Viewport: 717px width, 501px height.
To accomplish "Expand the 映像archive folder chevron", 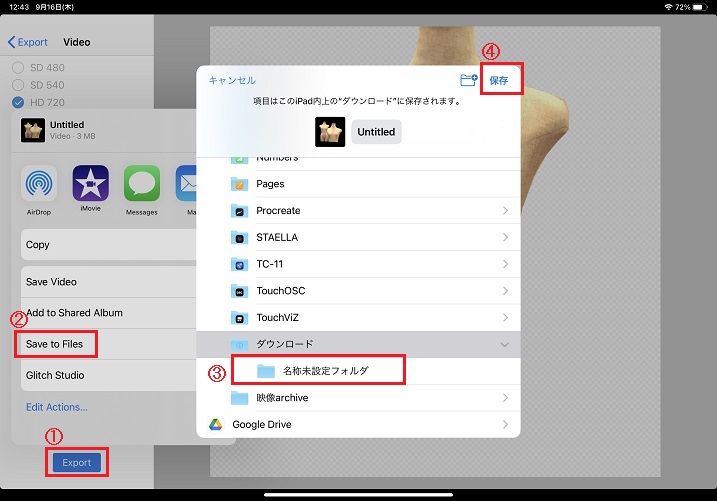I will (505, 398).
